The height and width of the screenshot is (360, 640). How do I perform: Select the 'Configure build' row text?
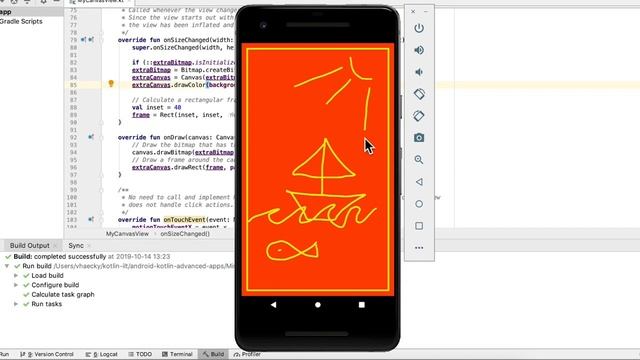[x=55, y=285]
